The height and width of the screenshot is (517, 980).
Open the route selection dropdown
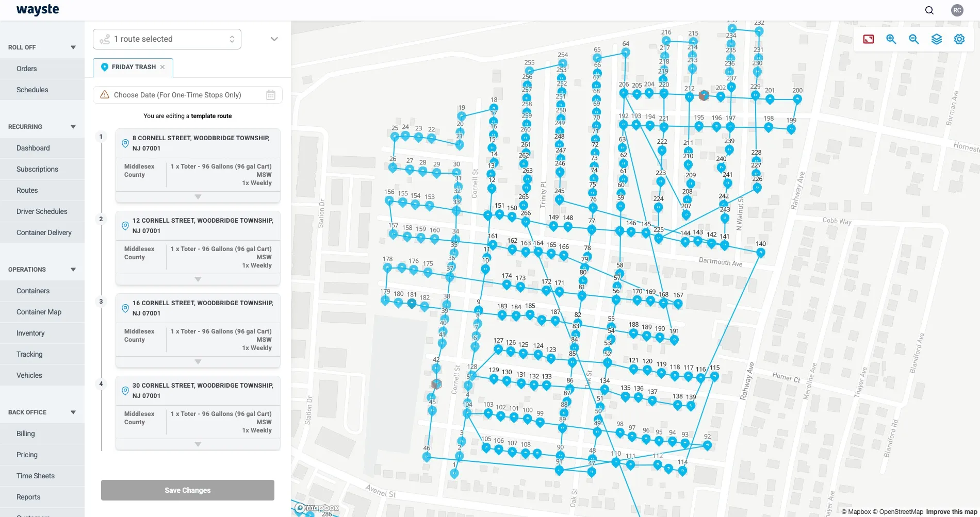tap(167, 39)
